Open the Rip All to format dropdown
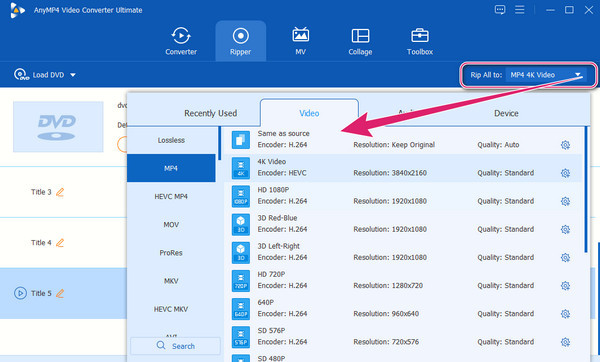Viewport: 600px width, 362px height. [x=546, y=75]
